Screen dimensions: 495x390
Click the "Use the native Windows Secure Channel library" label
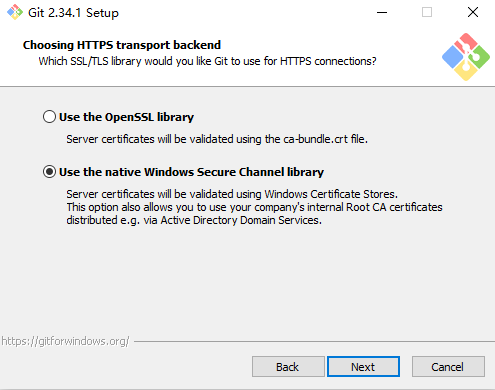191,172
